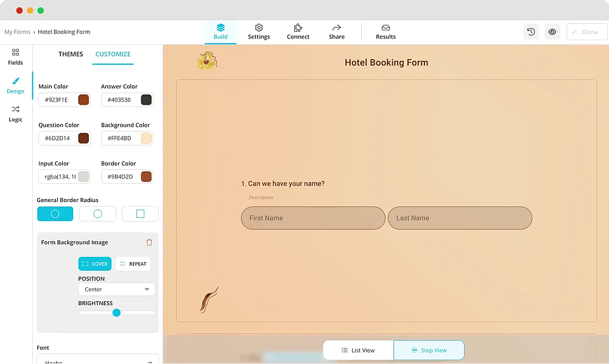Open the Settings tab

coord(259,32)
